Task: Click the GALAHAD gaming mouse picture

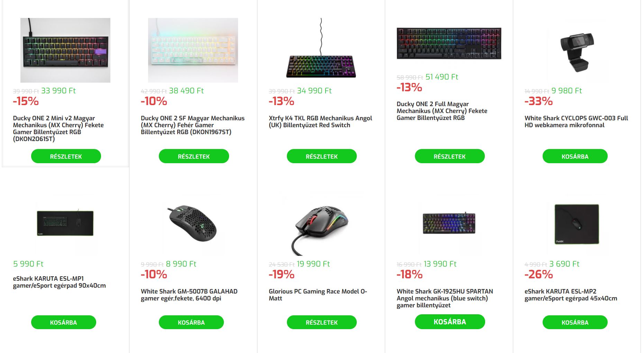Action: click(x=193, y=223)
